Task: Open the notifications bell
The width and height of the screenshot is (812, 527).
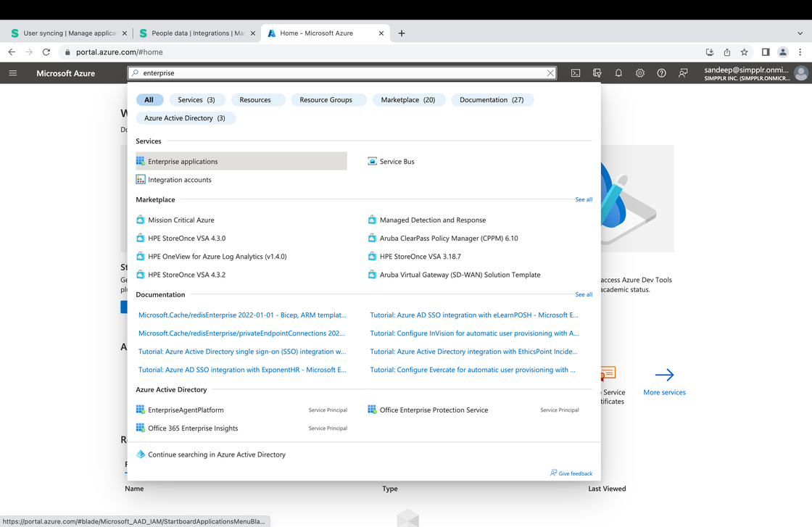Action: click(618, 73)
